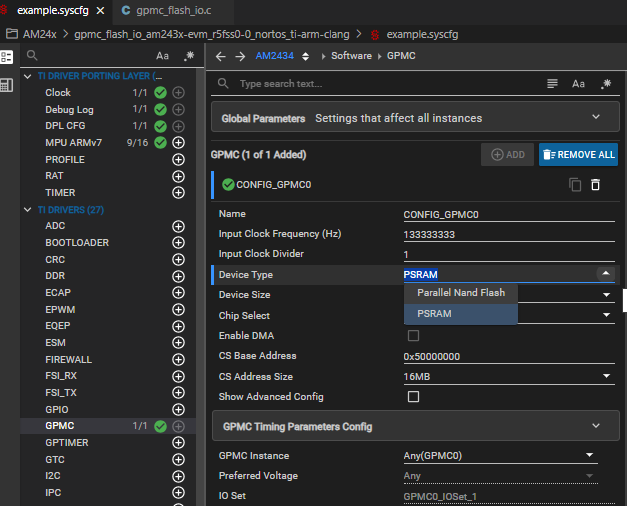627x506 pixels.
Task: Add a CRC driver instance
Action: point(178,260)
